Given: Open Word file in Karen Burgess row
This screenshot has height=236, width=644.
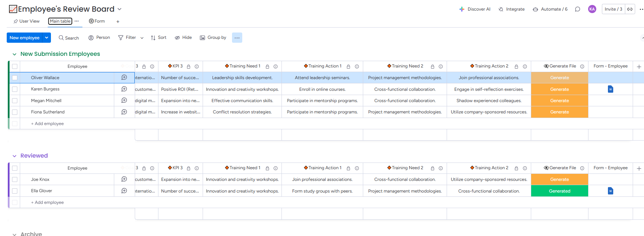Looking at the screenshot, I should [610, 89].
